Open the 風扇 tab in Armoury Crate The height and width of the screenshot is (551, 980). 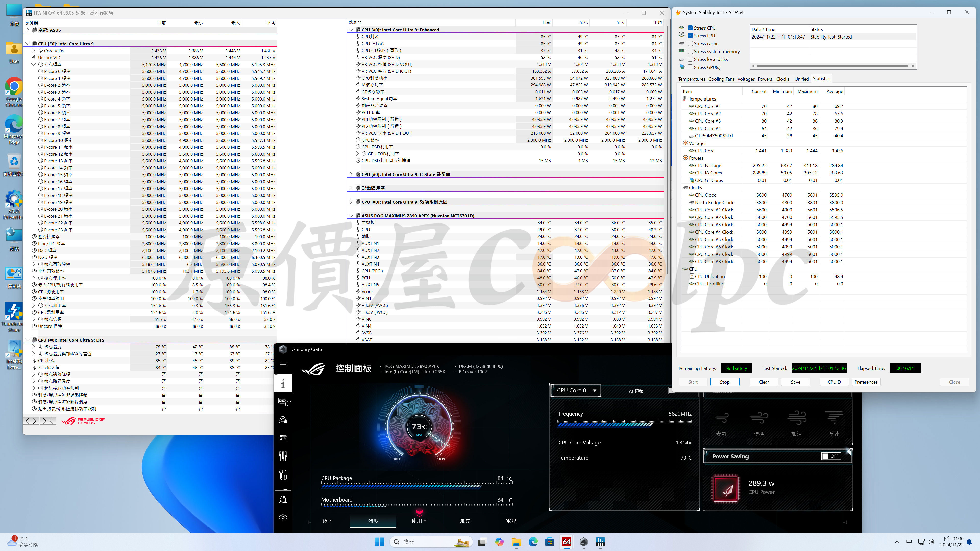(465, 521)
